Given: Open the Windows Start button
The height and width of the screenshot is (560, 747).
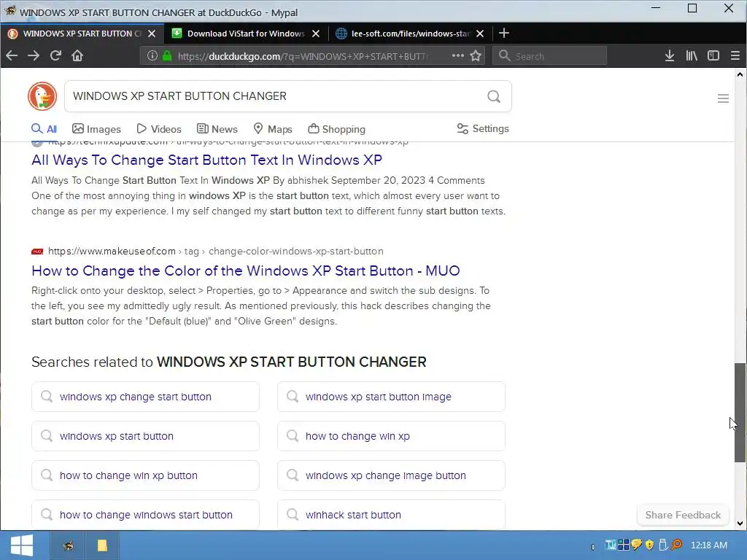Looking at the screenshot, I should click(x=21, y=545).
